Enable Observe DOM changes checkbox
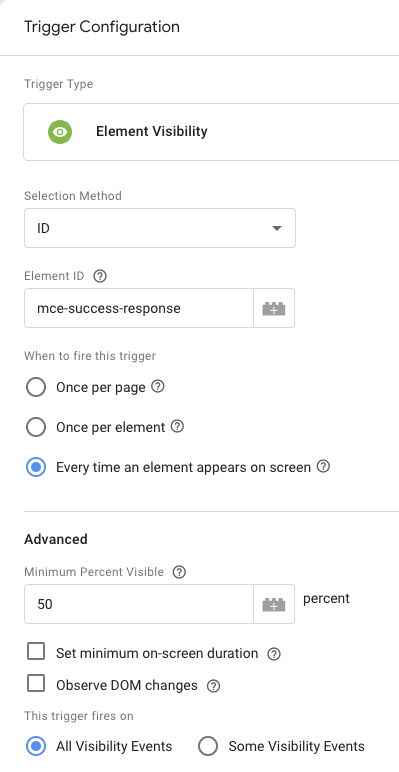The height and width of the screenshot is (772, 399). pos(36,684)
